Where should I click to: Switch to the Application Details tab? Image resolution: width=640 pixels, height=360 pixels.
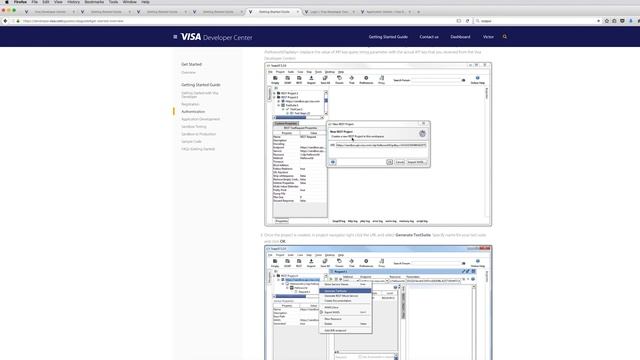click(x=385, y=12)
